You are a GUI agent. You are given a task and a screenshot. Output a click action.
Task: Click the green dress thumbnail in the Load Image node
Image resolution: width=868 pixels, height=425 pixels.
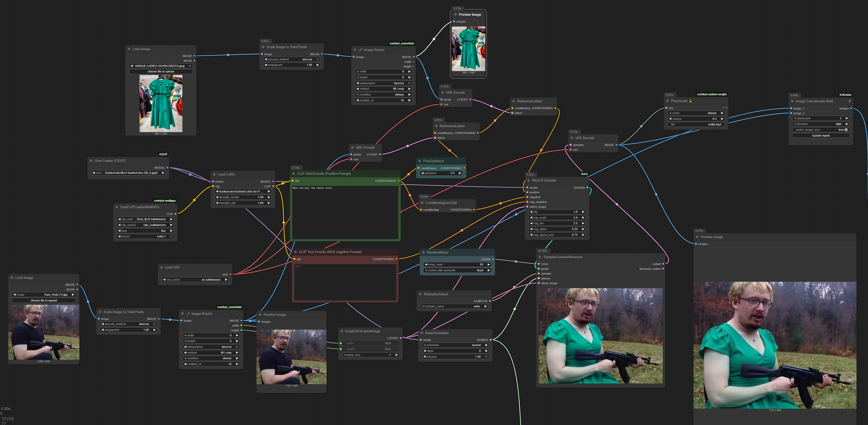(161, 104)
